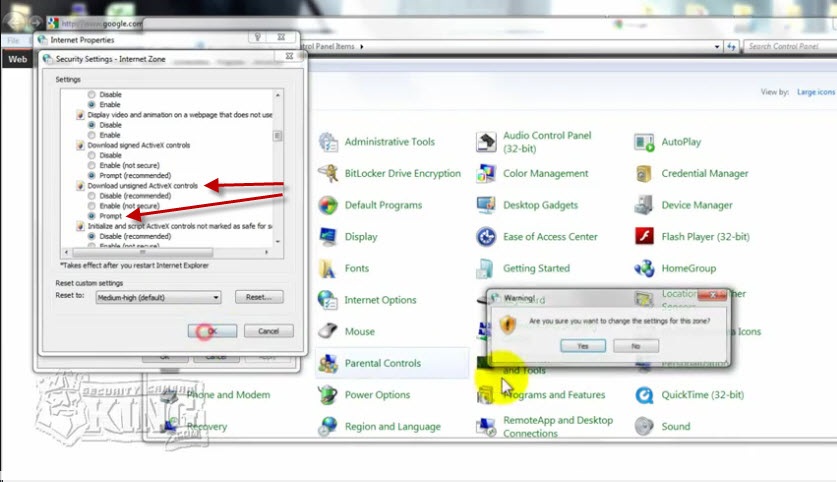Screen dimensions: 837x482
Task: Open the Administrative Tools icon
Action: coord(328,142)
